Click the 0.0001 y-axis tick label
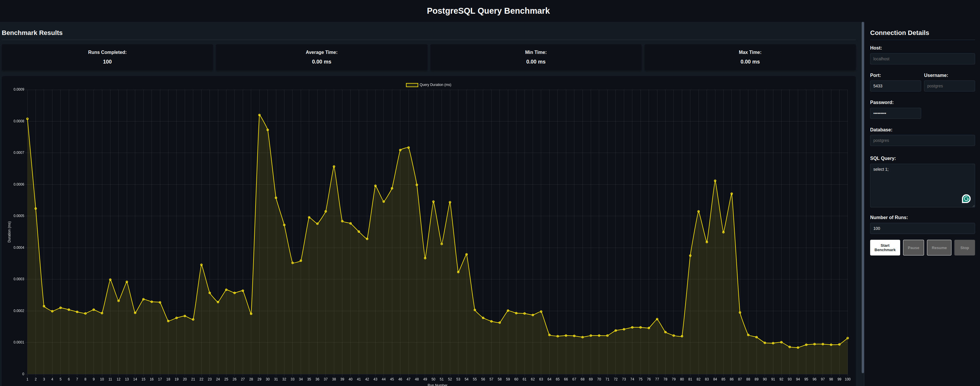980x386 pixels. point(19,342)
